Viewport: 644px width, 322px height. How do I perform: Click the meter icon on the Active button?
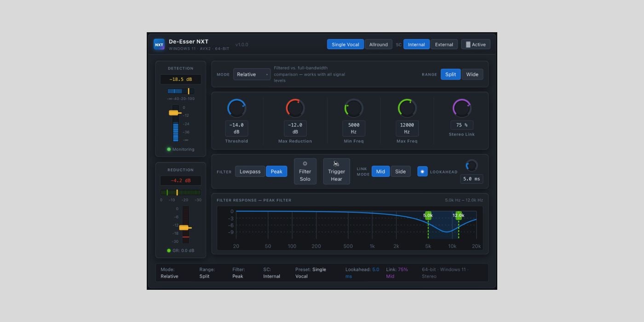pyautogui.click(x=467, y=44)
